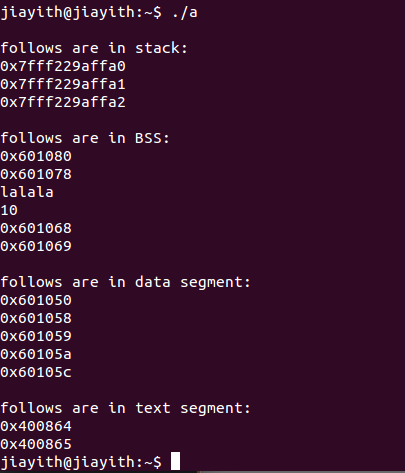Click the output value '10'
405x473 pixels.
[x=9, y=210]
